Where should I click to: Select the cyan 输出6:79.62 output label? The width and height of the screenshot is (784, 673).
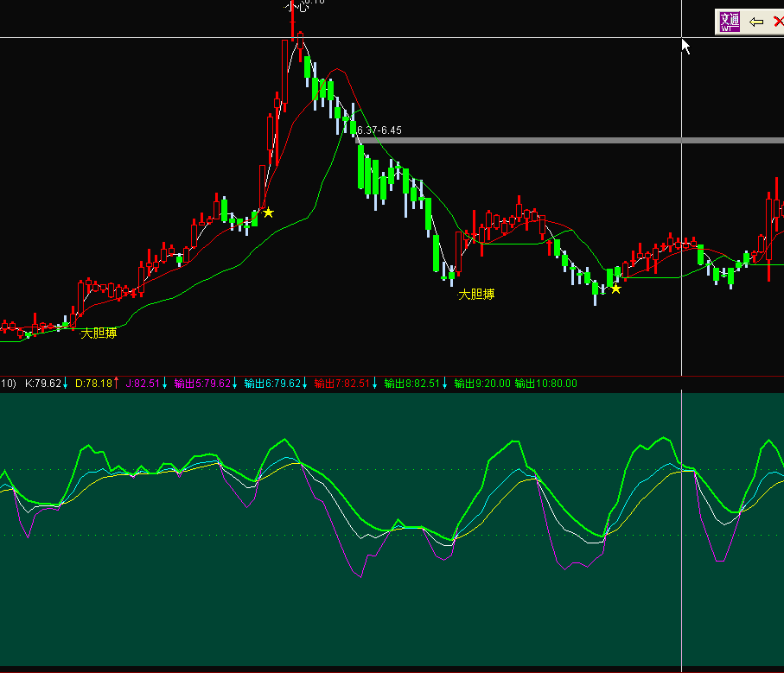pos(272,384)
